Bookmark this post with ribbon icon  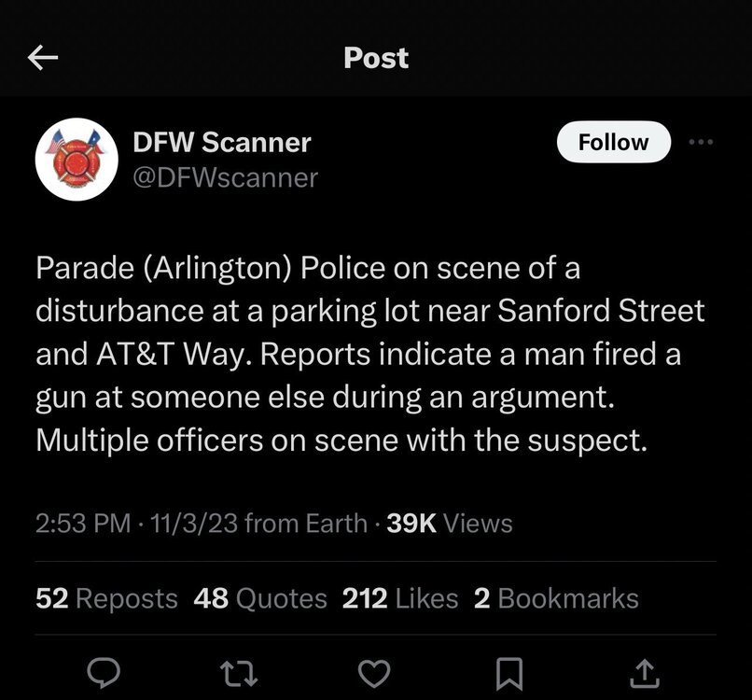(509, 674)
